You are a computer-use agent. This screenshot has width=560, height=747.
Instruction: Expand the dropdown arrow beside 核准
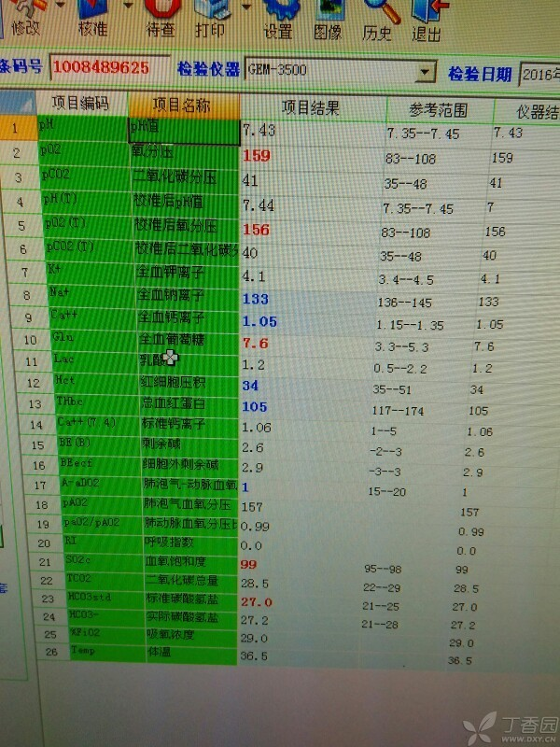click(x=128, y=6)
